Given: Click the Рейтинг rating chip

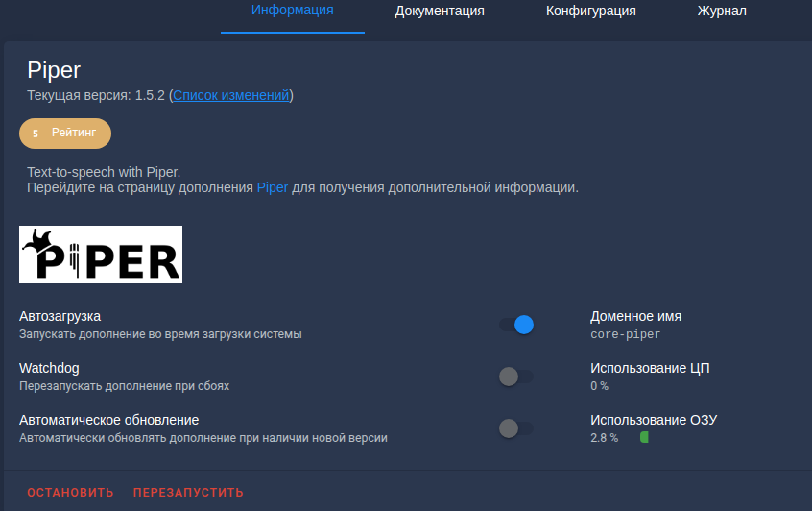Looking at the screenshot, I should 65,134.
